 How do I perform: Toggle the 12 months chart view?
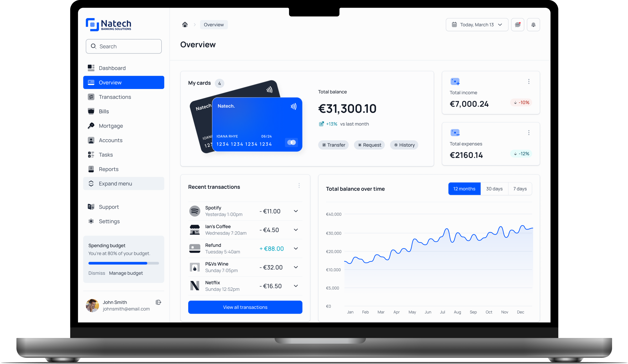point(464,188)
